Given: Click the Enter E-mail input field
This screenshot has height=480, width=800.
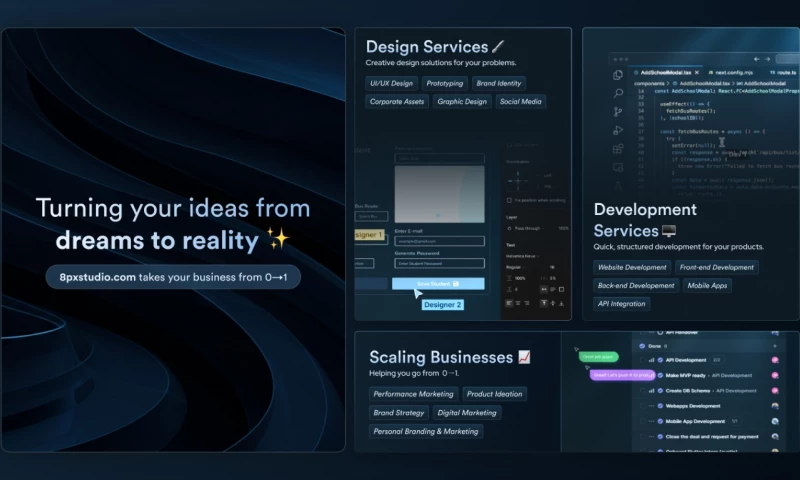Looking at the screenshot, I should 439,241.
